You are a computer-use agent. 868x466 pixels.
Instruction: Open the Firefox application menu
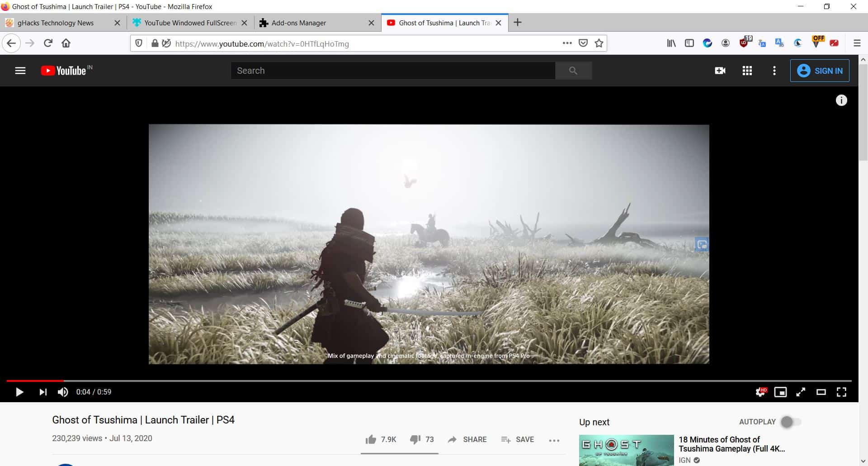(x=857, y=43)
